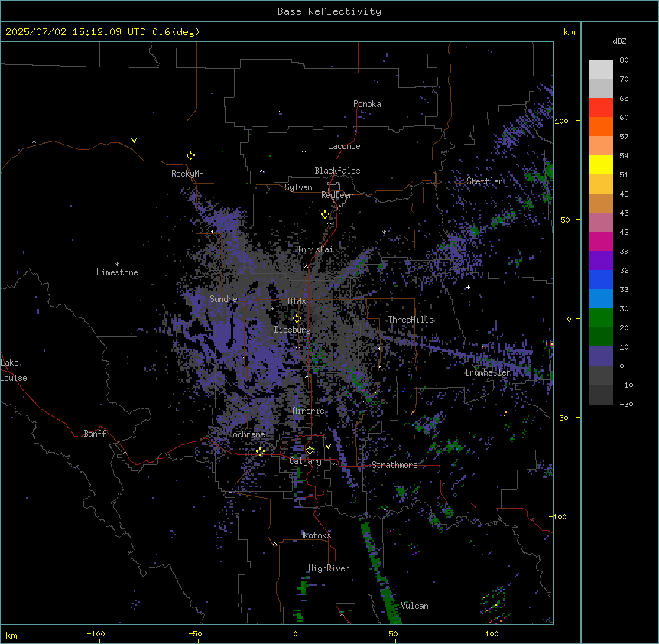Select the Limestone label
This screenshot has width=659, height=644.
click(x=117, y=272)
